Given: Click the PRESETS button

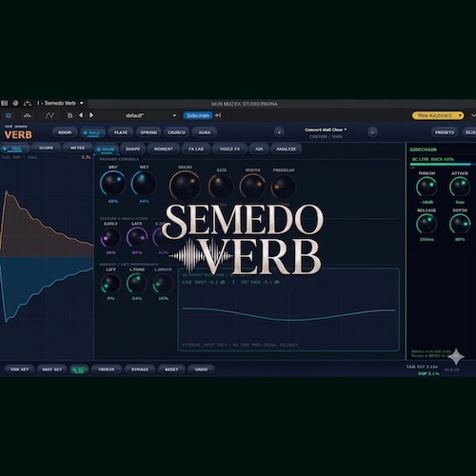Looking at the screenshot, I should (445, 132).
